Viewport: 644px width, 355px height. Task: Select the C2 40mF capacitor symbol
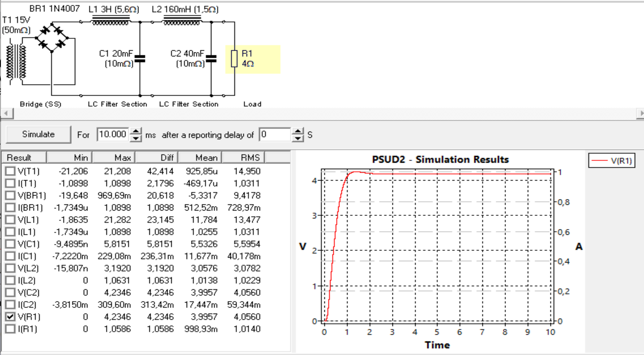[x=211, y=58]
